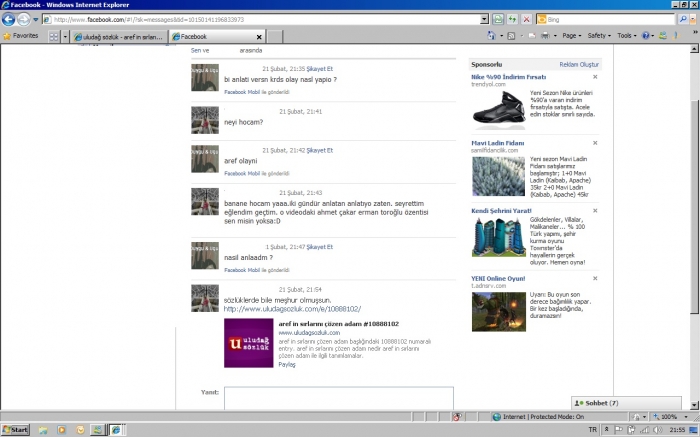Open 'aref in sırlarını çözen adam #10888102' title

pyautogui.click(x=338, y=324)
